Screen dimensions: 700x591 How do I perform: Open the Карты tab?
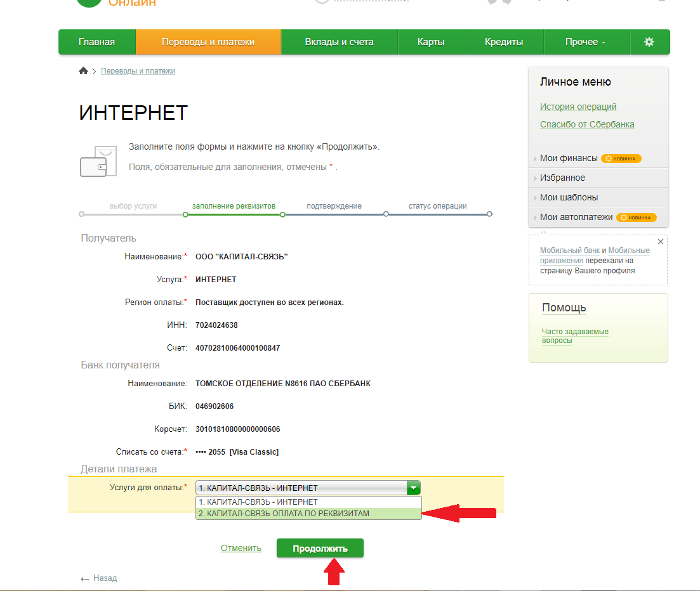(431, 42)
